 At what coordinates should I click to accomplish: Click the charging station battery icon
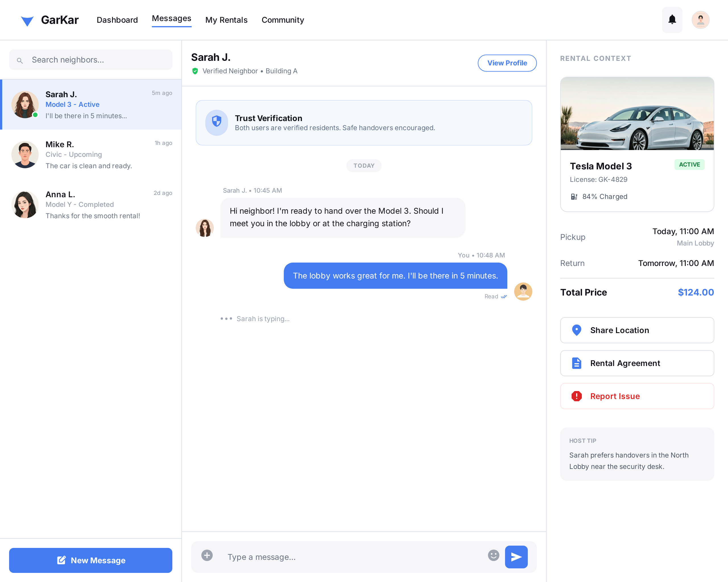click(574, 197)
